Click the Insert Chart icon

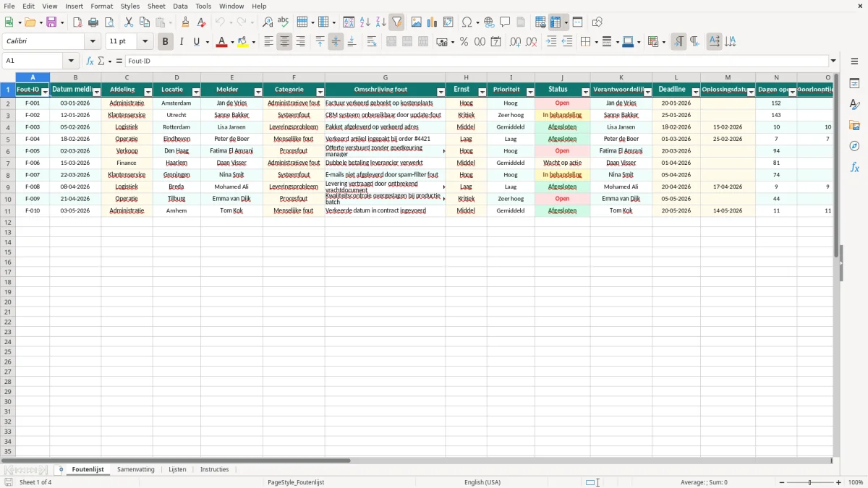[x=433, y=22]
